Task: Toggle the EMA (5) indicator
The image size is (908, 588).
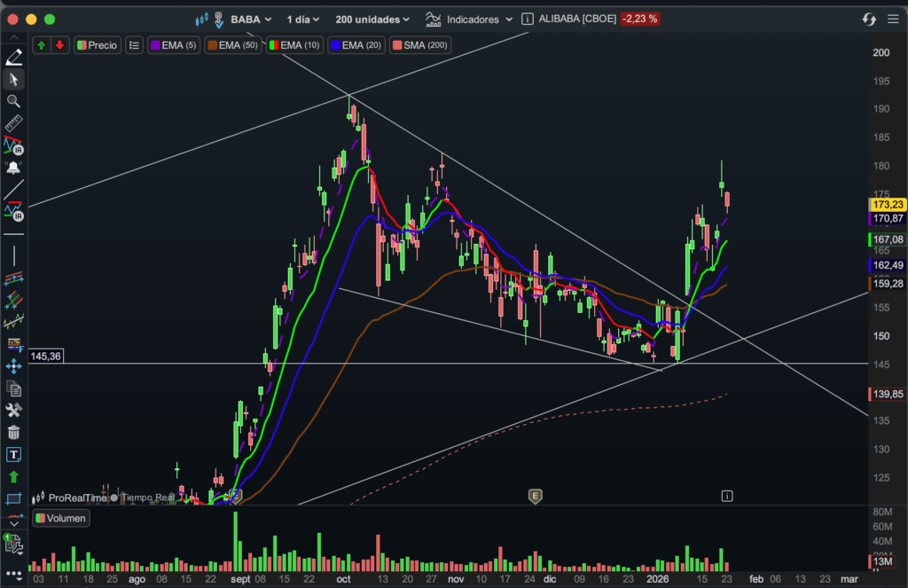Action: (x=174, y=45)
